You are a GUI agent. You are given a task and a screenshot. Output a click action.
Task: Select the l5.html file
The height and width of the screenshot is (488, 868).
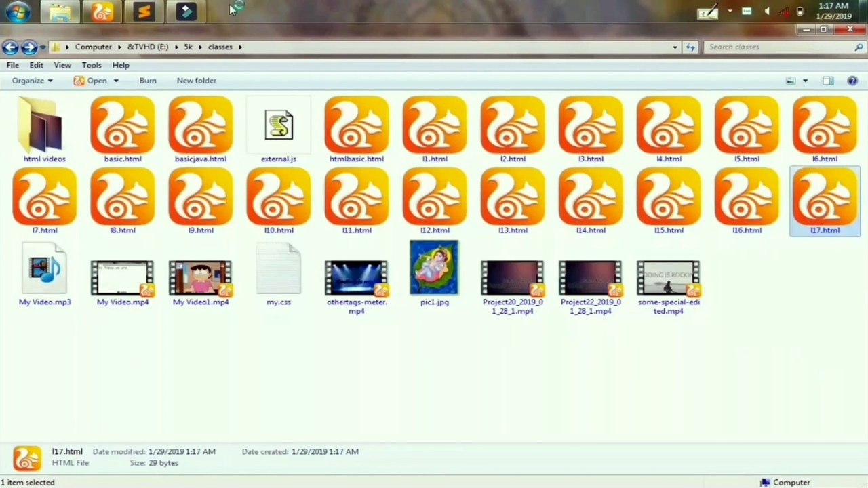point(747,130)
